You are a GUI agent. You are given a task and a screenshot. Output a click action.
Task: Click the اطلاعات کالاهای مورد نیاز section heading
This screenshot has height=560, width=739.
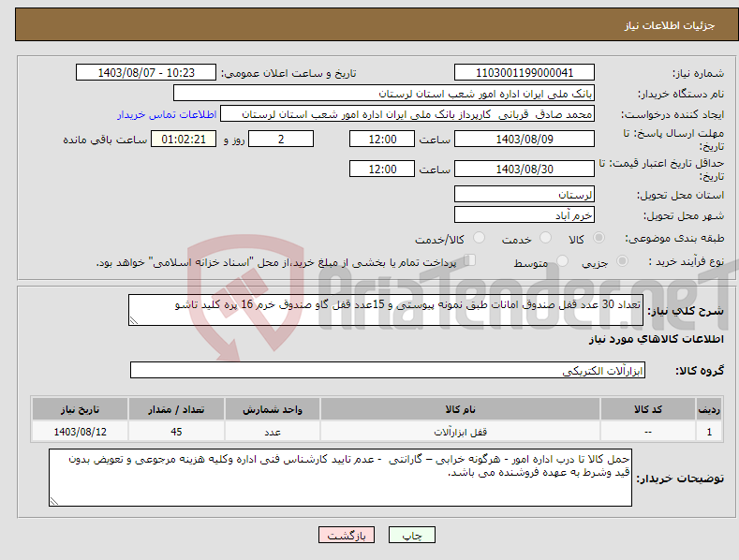pyautogui.click(x=656, y=339)
